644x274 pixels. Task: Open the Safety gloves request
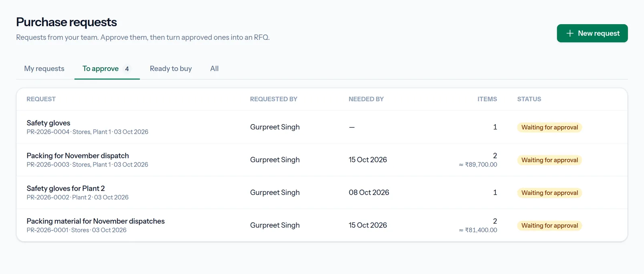pos(48,123)
